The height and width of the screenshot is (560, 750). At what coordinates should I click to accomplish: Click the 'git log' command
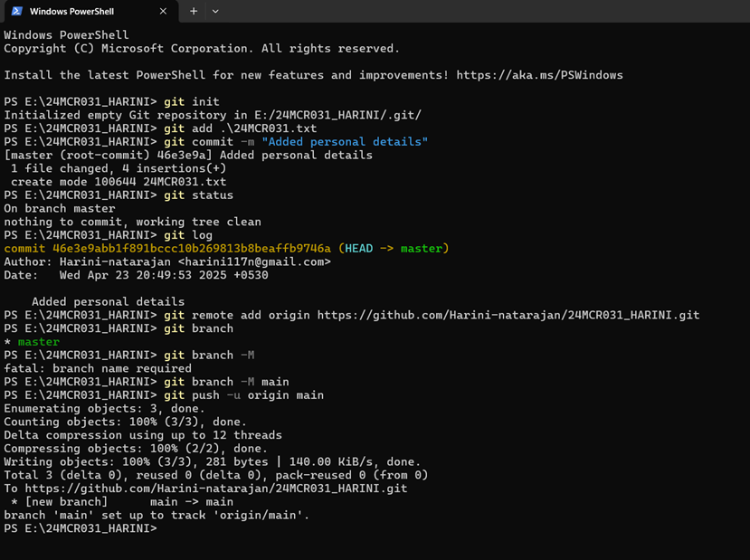188,235
